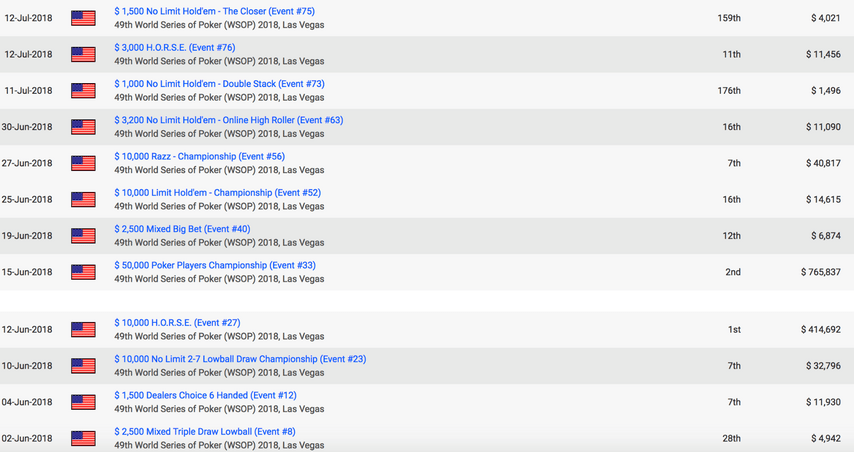
Task: Click the US flag beside Online High Roller Event #63
Action: tap(83, 127)
